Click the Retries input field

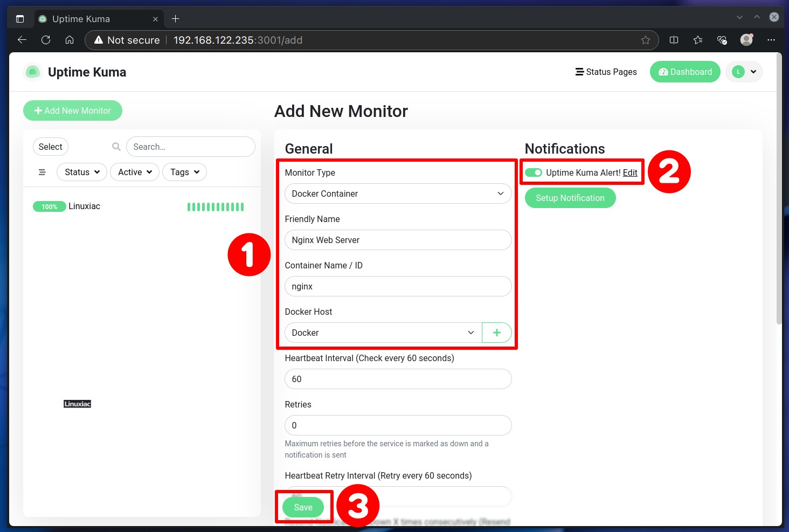pos(398,425)
